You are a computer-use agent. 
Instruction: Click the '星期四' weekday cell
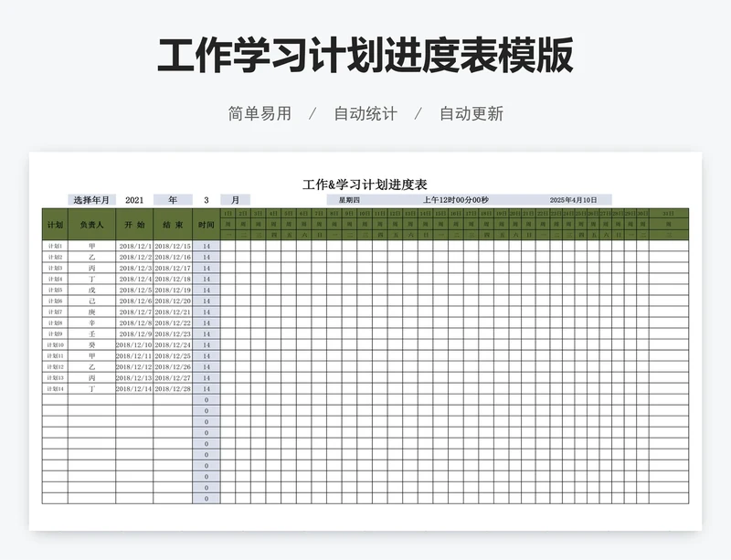pos(349,200)
